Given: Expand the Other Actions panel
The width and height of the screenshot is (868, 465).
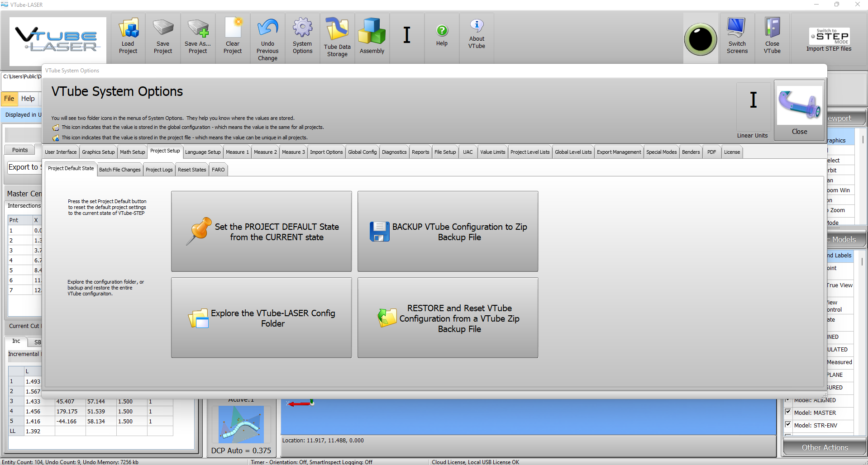Looking at the screenshot, I should click(824, 447).
